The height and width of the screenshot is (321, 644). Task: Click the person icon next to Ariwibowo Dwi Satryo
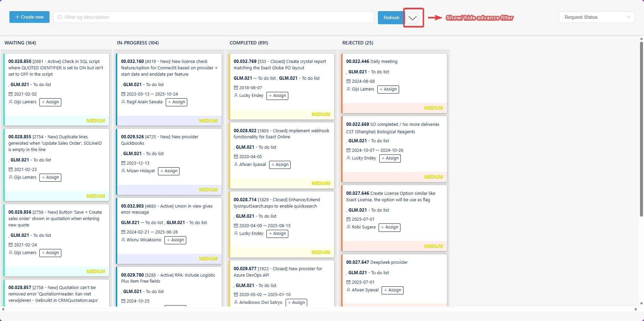(235, 302)
